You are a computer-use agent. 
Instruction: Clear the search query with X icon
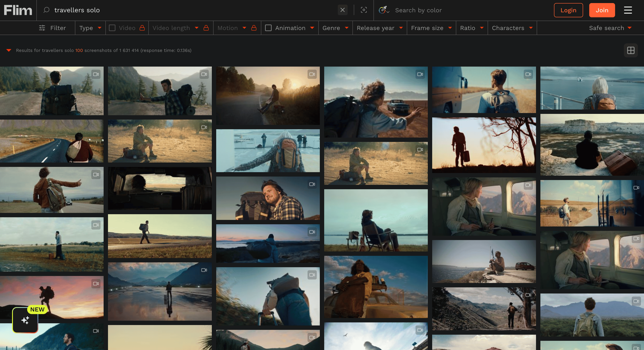pyautogui.click(x=343, y=10)
